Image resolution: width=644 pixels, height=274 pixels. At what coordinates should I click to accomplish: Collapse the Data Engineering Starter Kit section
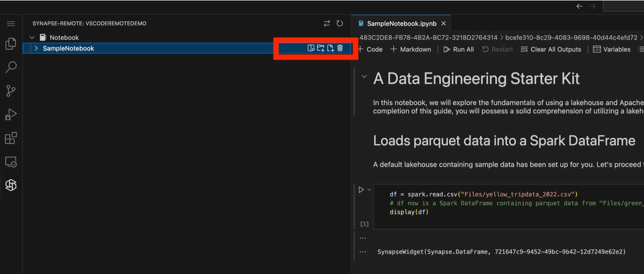(364, 77)
